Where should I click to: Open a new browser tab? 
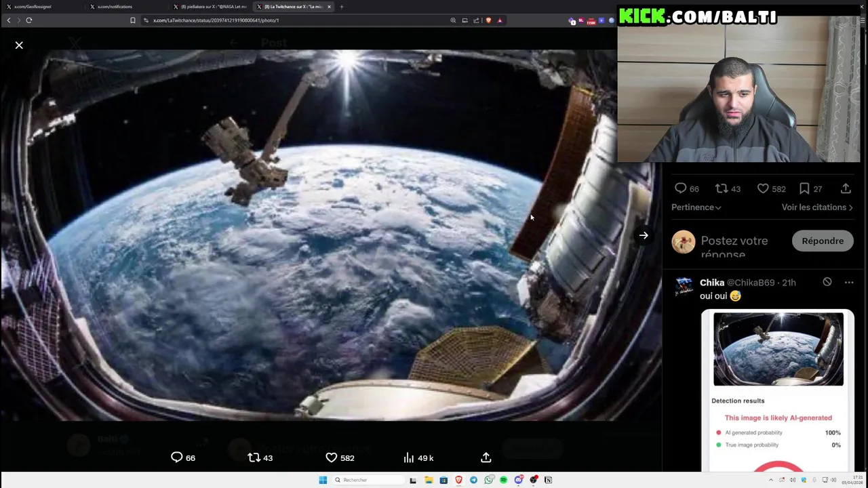click(342, 7)
